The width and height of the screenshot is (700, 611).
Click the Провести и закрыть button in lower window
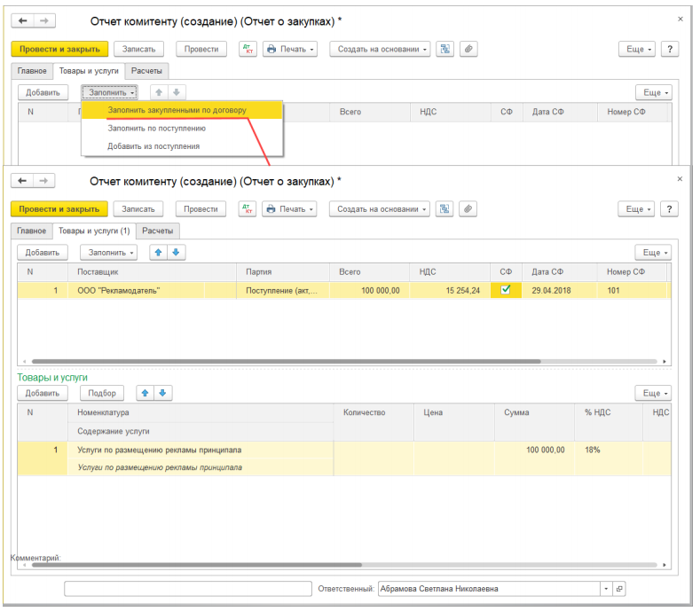[x=59, y=209]
